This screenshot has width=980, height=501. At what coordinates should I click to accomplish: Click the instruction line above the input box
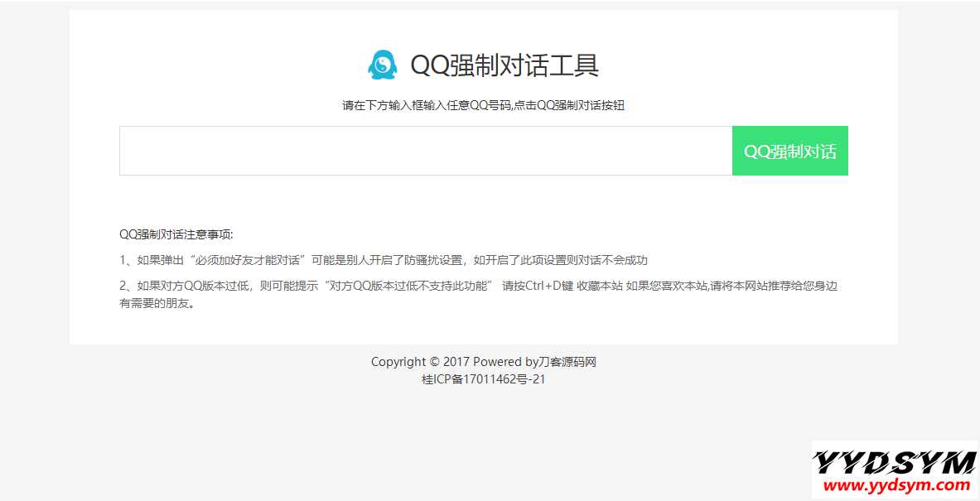(x=483, y=105)
